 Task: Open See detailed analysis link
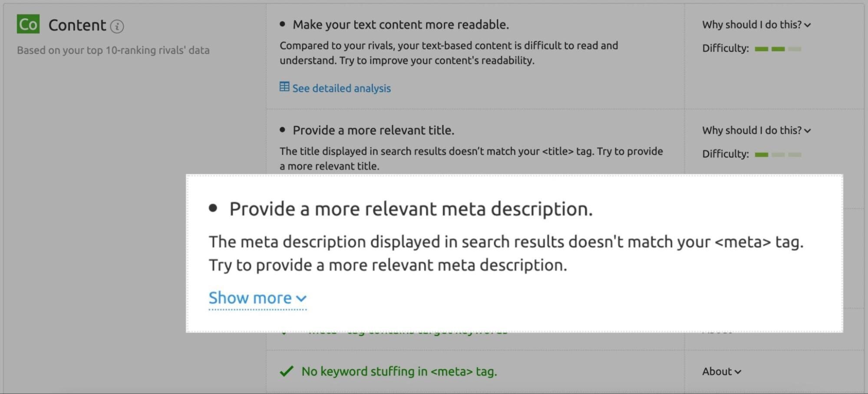click(341, 88)
